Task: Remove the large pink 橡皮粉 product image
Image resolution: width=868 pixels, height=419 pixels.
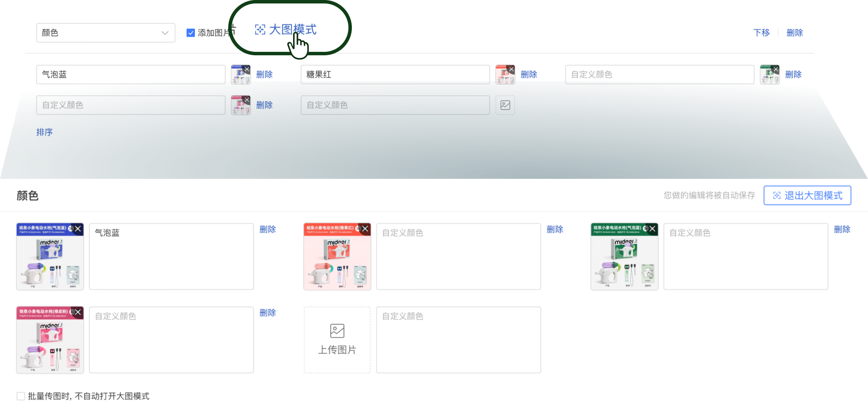Action: click(78, 312)
